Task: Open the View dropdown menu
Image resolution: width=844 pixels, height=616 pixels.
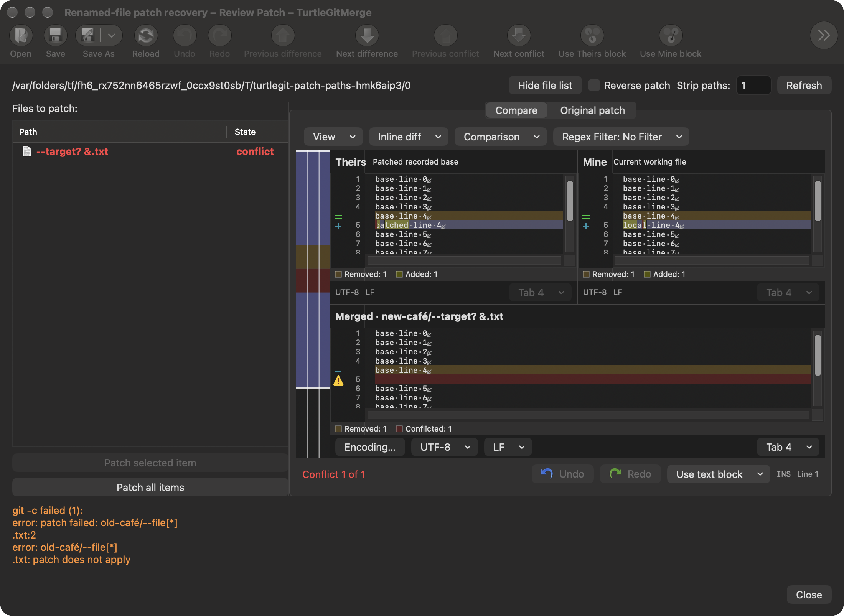Action: [x=333, y=137]
